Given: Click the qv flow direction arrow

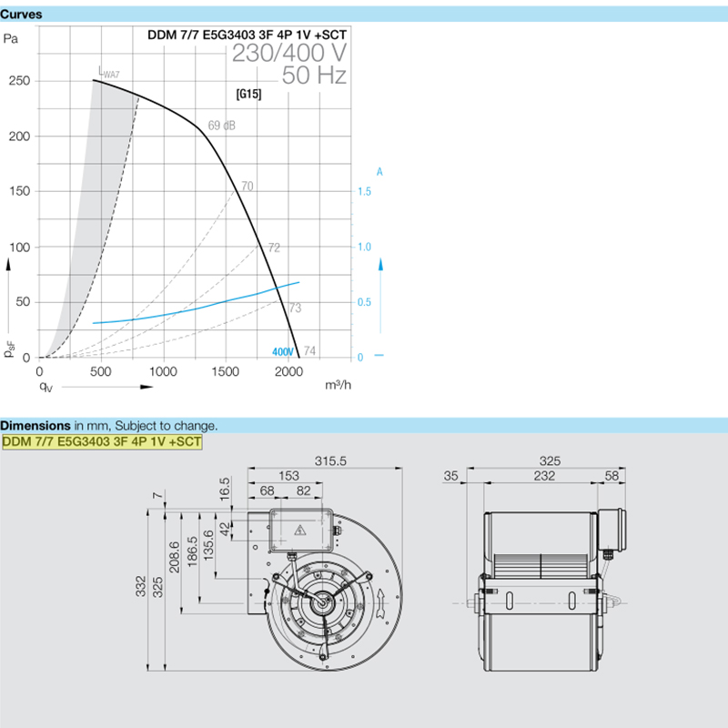Looking at the screenshot, I should (x=107, y=387).
